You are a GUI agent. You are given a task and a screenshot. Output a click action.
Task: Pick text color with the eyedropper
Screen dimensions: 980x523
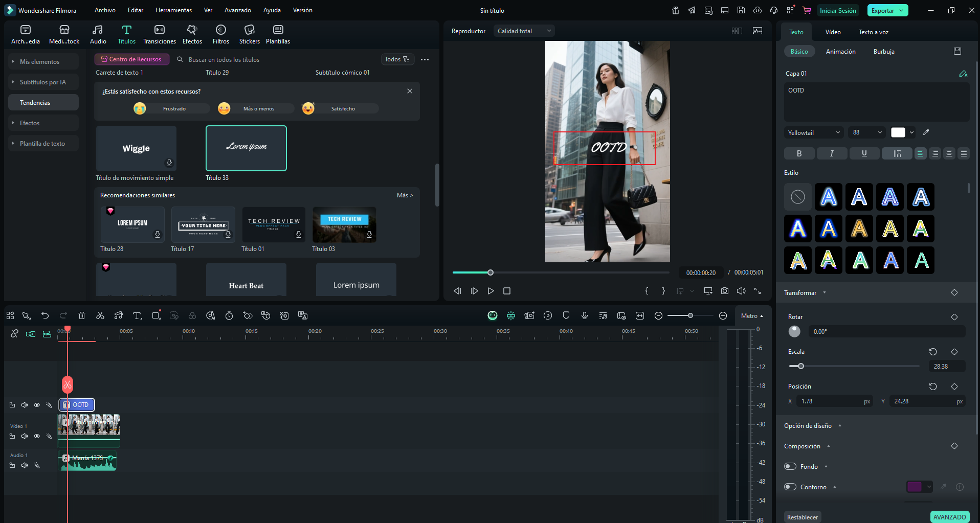(x=926, y=132)
